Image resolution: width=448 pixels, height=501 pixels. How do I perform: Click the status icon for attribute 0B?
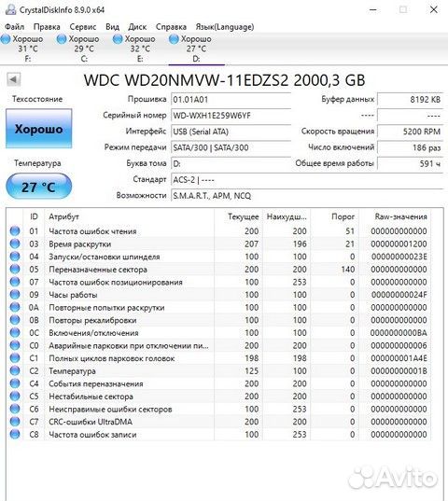(15, 320)
